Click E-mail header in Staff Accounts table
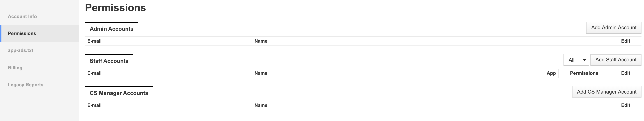The height and width of the screenshot is (121, 644). pos(94,73)
